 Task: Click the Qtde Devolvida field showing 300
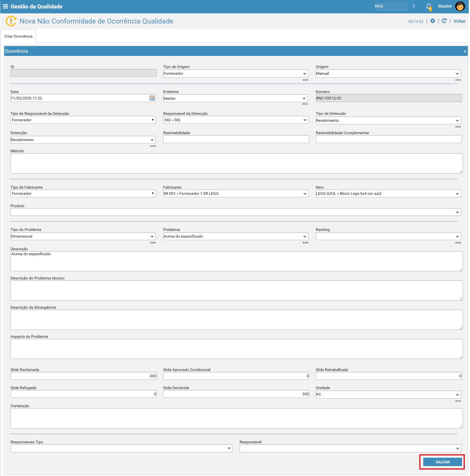pyautogui.click(x=236, y=394)
